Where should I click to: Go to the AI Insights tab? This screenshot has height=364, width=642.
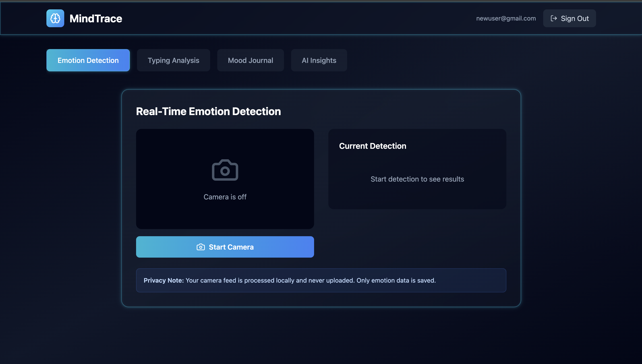click(319, 60)
